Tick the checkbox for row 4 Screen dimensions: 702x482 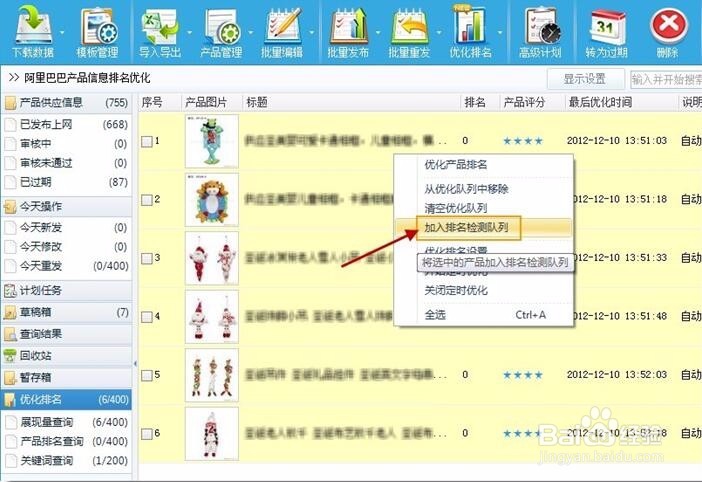(x=147, y=317)
